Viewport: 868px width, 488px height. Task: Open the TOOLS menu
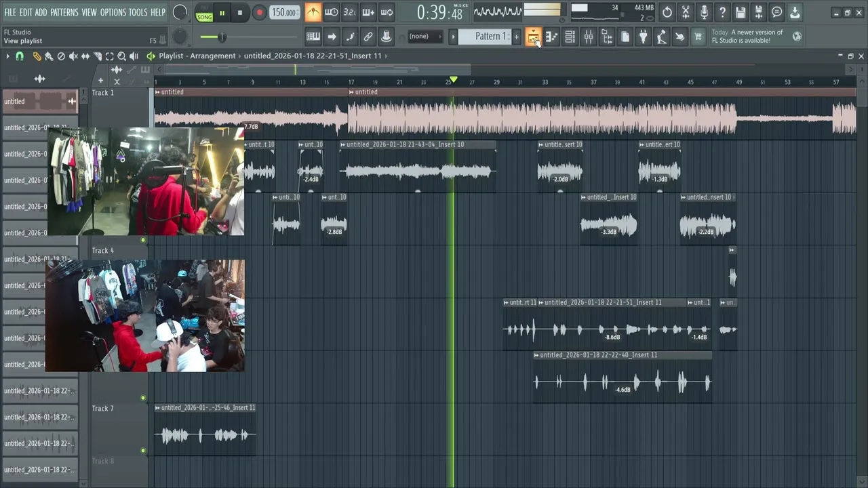pyautogui.click(x=138, y=12)
